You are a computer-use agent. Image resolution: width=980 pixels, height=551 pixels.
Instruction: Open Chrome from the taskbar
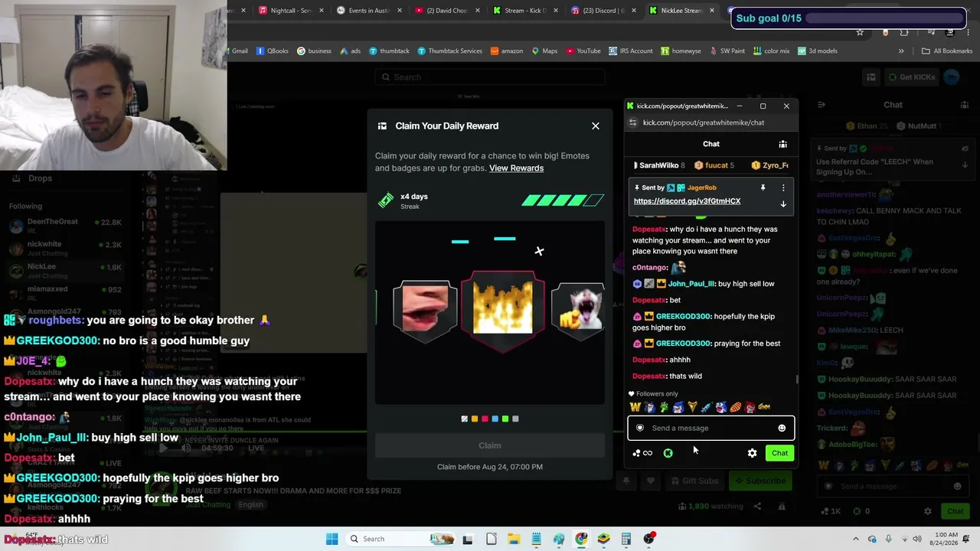(581, 539)
